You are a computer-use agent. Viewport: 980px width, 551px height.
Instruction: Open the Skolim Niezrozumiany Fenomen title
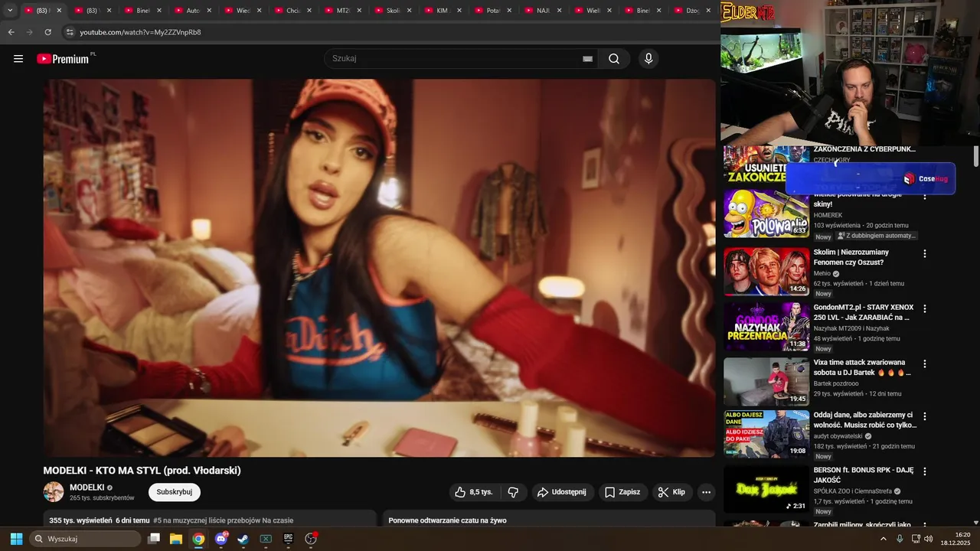pyautogui.click(x=851, y=257)
